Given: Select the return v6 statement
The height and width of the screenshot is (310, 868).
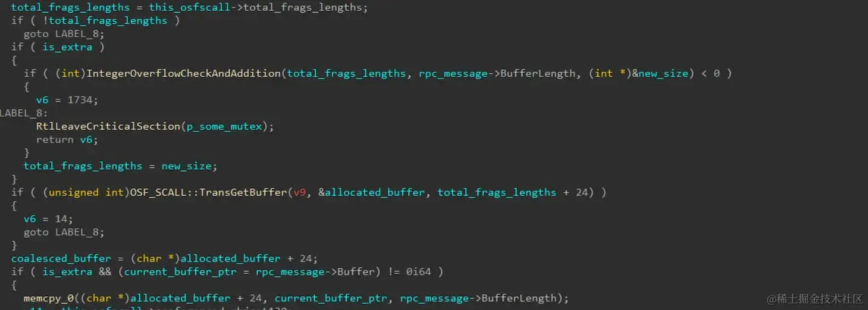Looking at the screenshot, I should pos(68,140).
